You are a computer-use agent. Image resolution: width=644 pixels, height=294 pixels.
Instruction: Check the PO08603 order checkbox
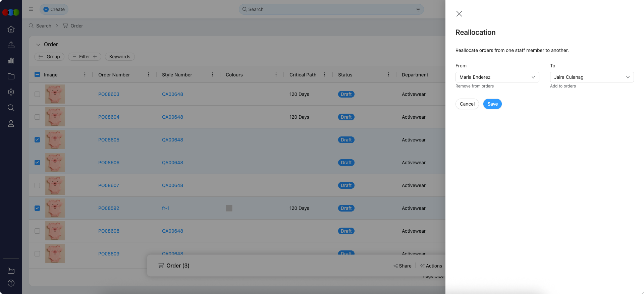pyautogui.click(x=37, y=94)
